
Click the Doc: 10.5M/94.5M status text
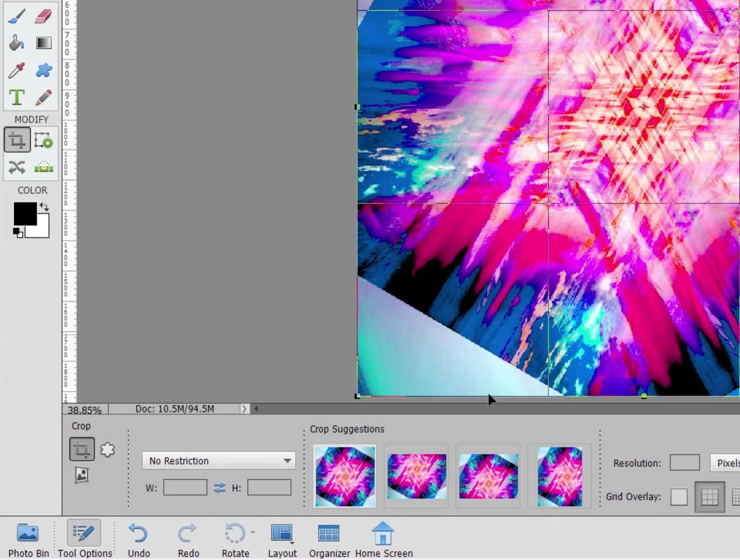click(175, 409)
